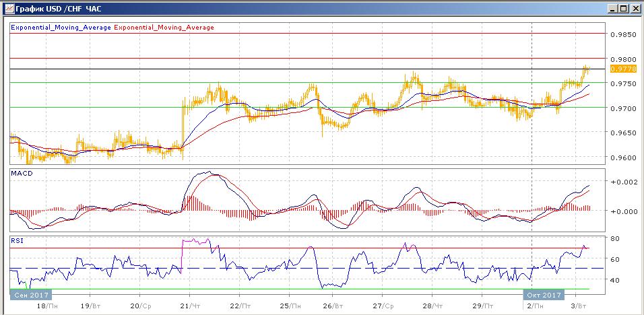Maximize the USD/CHF chart window
The height and width of the screenshot is (315, 644).
point(622,8)
